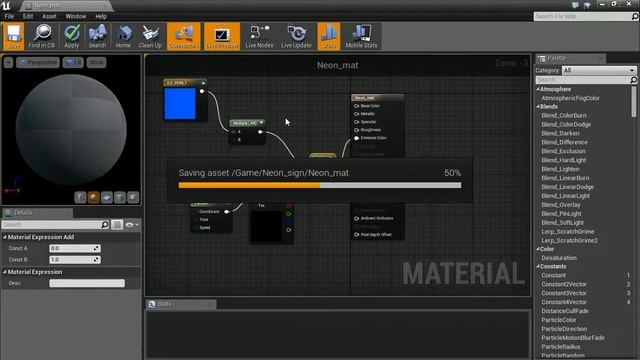Click the Multiply node dropdown arrow
Viewport: 640px width, 360px height.
click(x=261, y=122)
